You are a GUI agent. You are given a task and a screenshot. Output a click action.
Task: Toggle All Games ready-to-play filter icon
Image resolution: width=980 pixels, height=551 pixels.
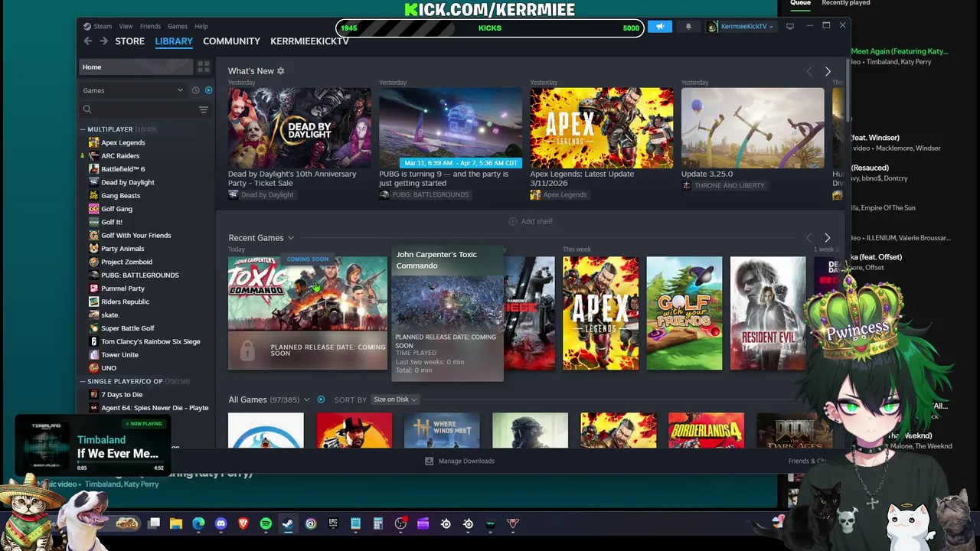[x=321, y=399]
